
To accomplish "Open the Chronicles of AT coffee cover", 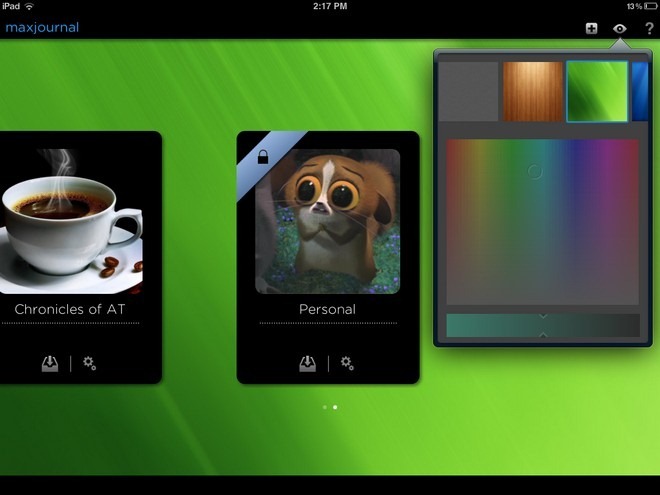I will (71, 221).
